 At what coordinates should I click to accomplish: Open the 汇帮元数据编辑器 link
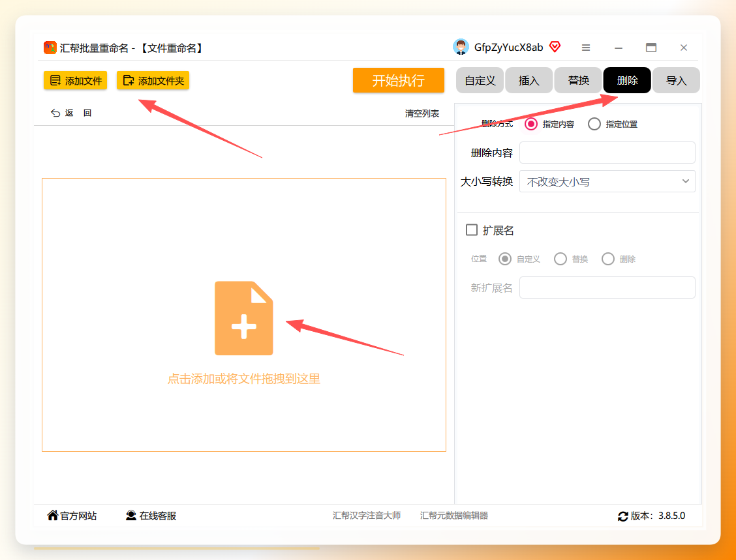tap(454, 516)
